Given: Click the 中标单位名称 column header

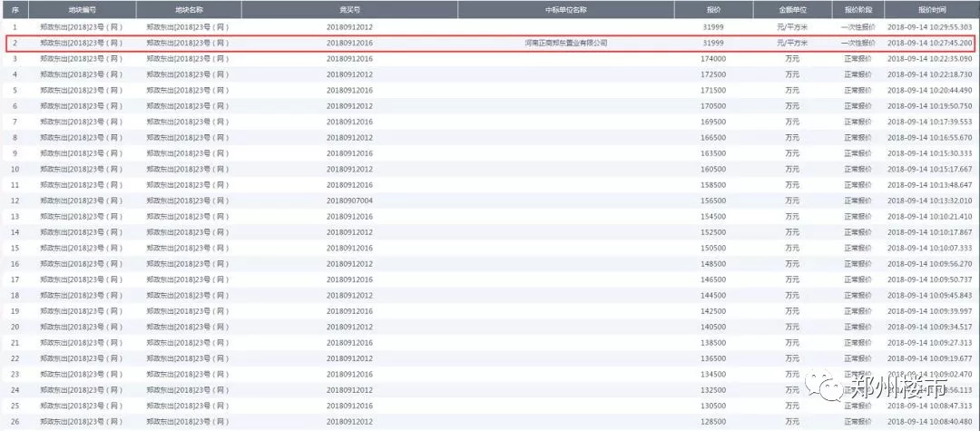Looking at the screenshot, I should pos(565,10).
